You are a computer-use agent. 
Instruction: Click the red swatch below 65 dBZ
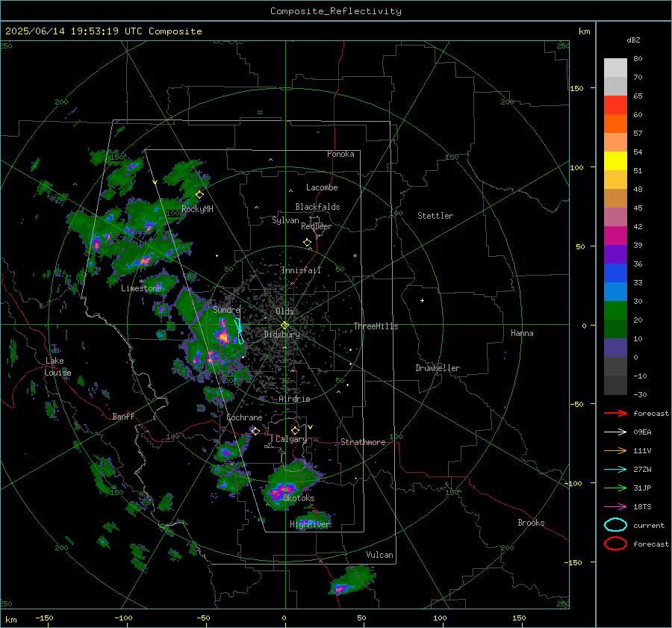point(615,105)
